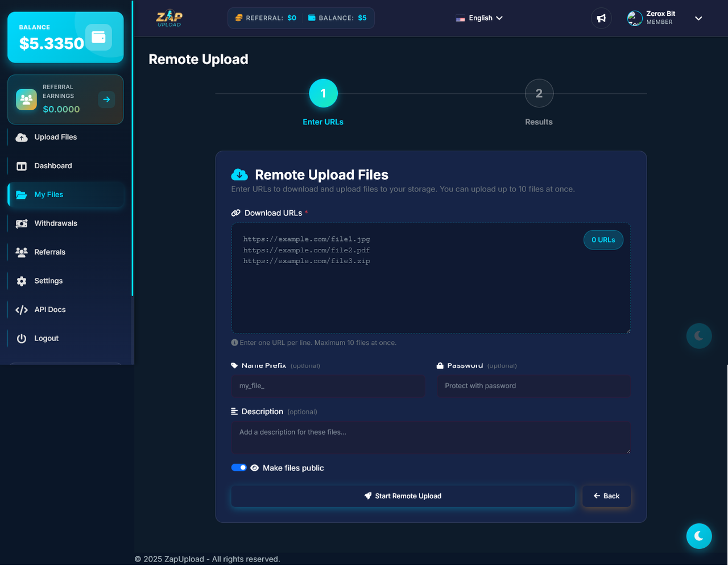Click the referral coins icon in header
The image size is (728, 566).
(239, 18)
